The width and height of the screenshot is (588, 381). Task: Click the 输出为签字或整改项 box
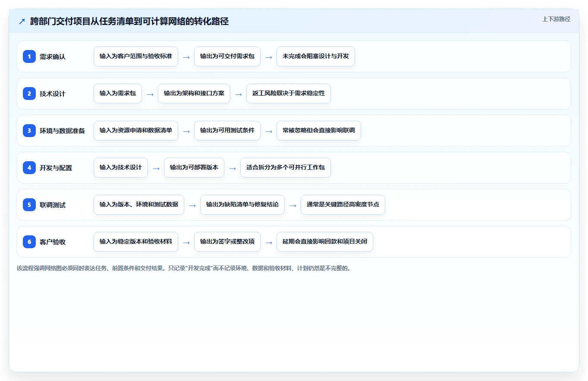[227, 242]
